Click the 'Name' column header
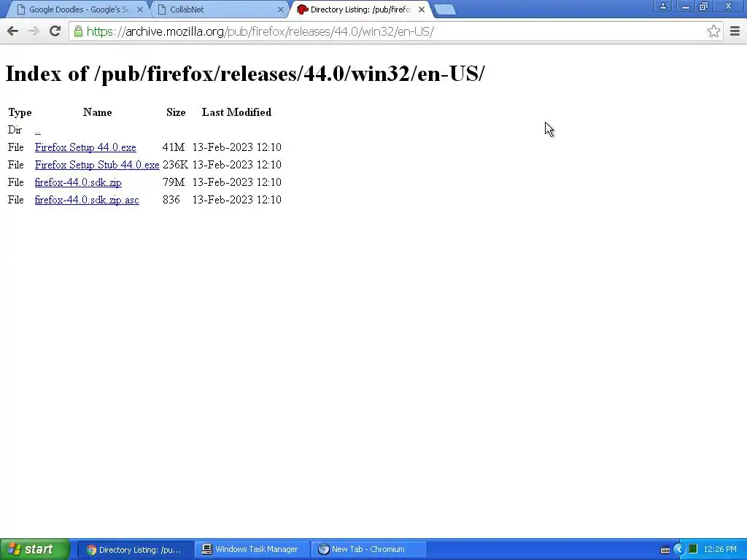 (x=97, y=112)
